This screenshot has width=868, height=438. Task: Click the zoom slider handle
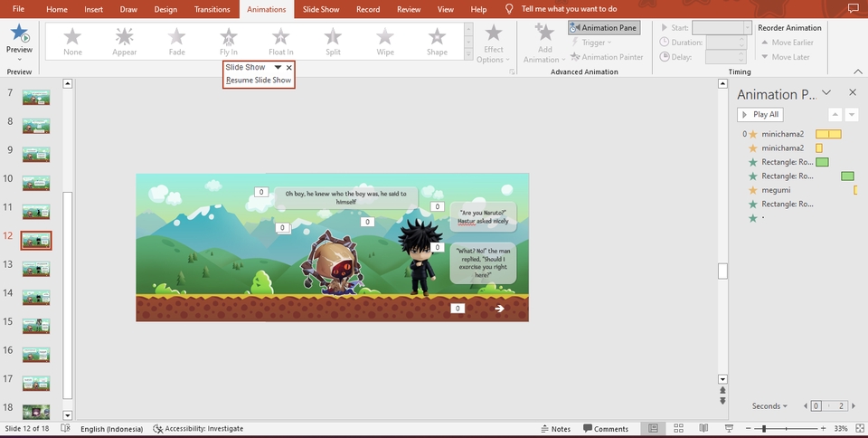764,429
